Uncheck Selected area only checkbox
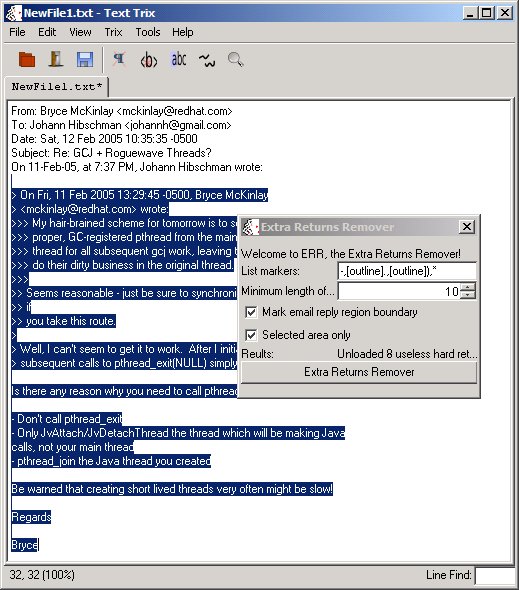Image resolution: width=519 pixels, height=590 pixels. click(251, 335)
